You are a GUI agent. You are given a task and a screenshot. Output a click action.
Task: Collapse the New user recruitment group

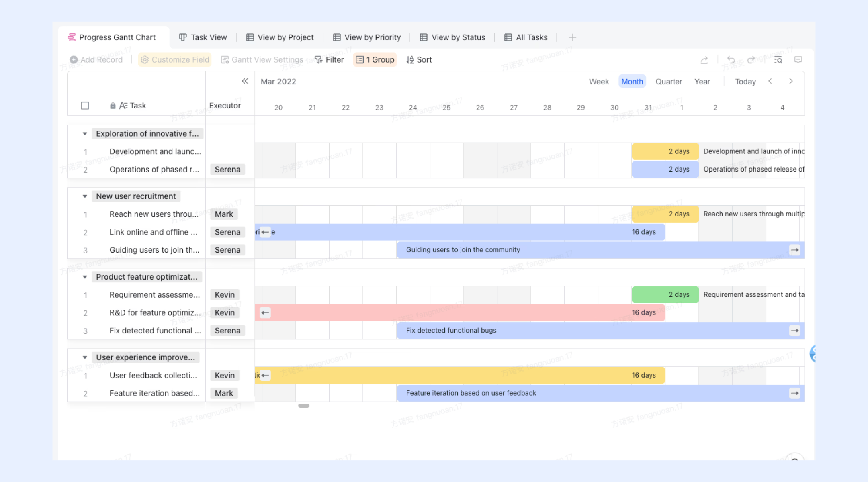[x=85, y=196]
